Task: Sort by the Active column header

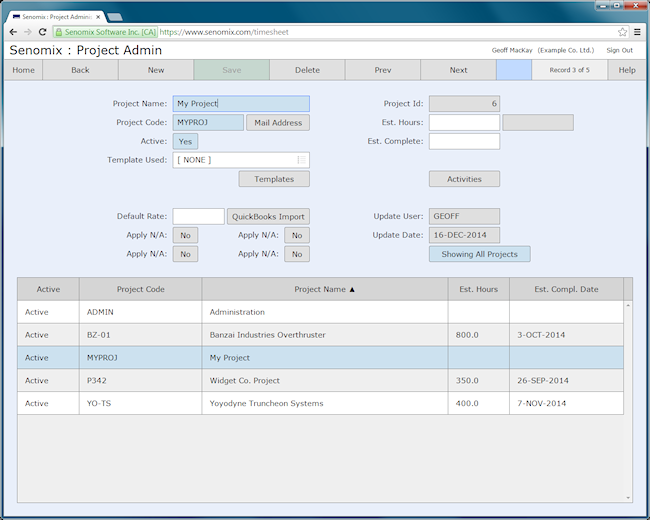Action: tap(48, 289)
